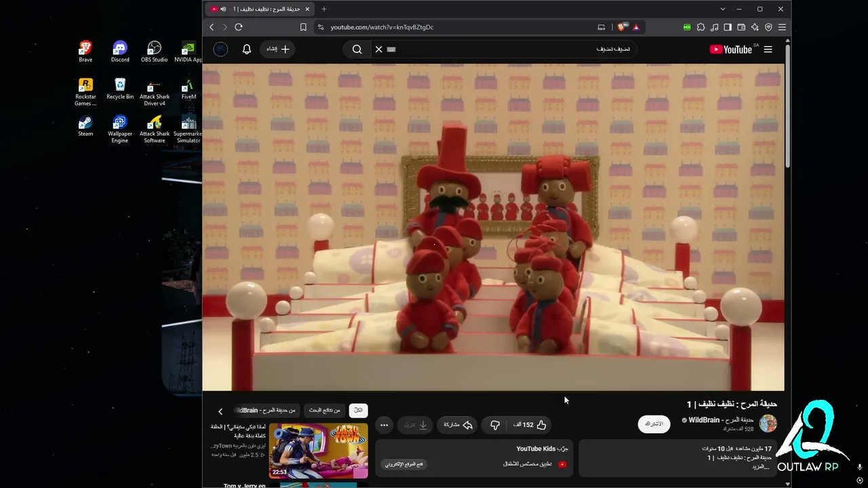Clear the YouTube search box
This screenshot has width=868, height=488.
coord(379,49)
